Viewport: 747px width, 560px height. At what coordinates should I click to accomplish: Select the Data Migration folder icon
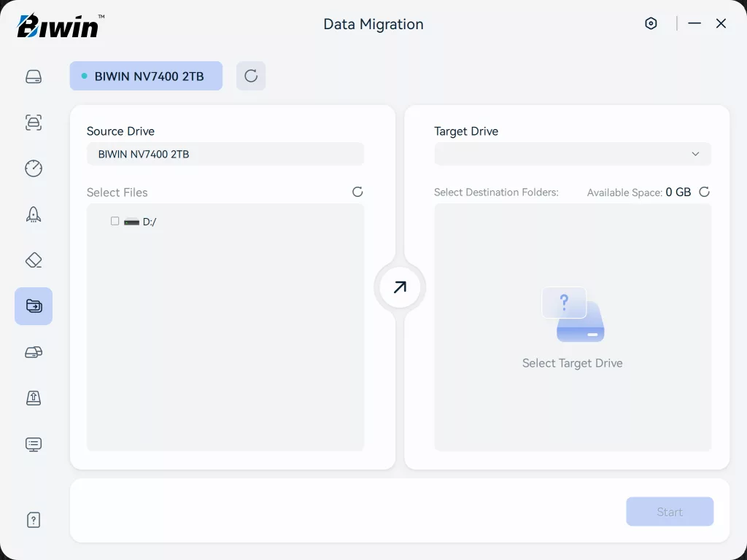click(34, 306)
